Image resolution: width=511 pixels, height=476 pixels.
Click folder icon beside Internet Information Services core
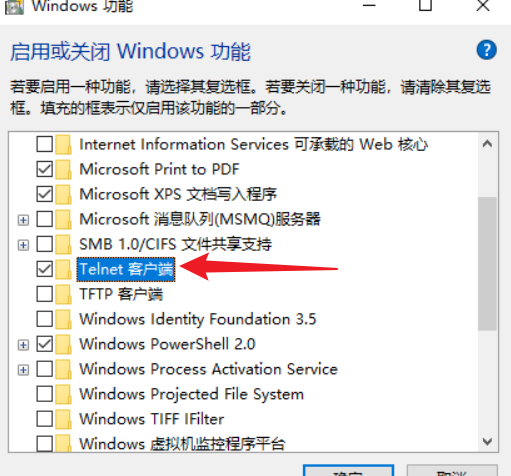point(63,144)
